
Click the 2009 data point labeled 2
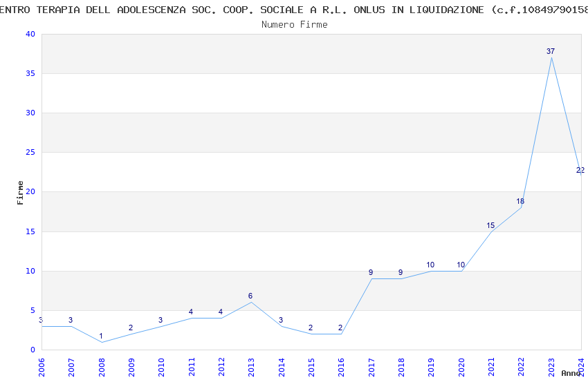point(131,334)
